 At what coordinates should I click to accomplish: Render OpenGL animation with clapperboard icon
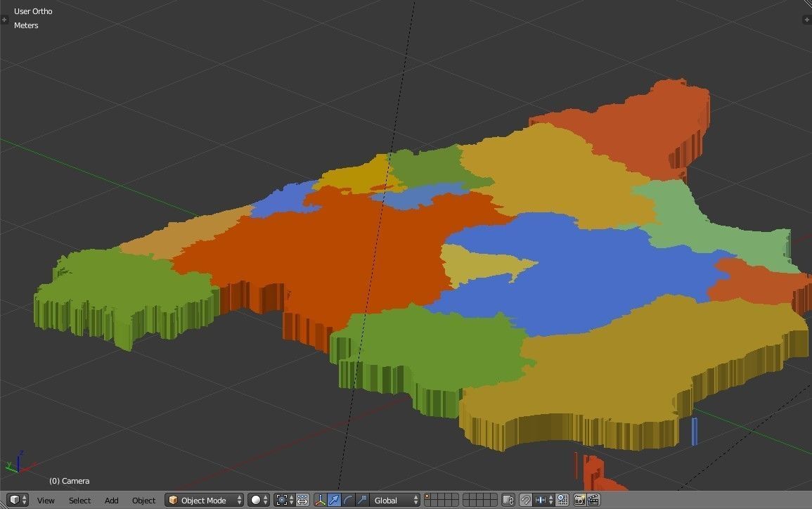point(593,500)
